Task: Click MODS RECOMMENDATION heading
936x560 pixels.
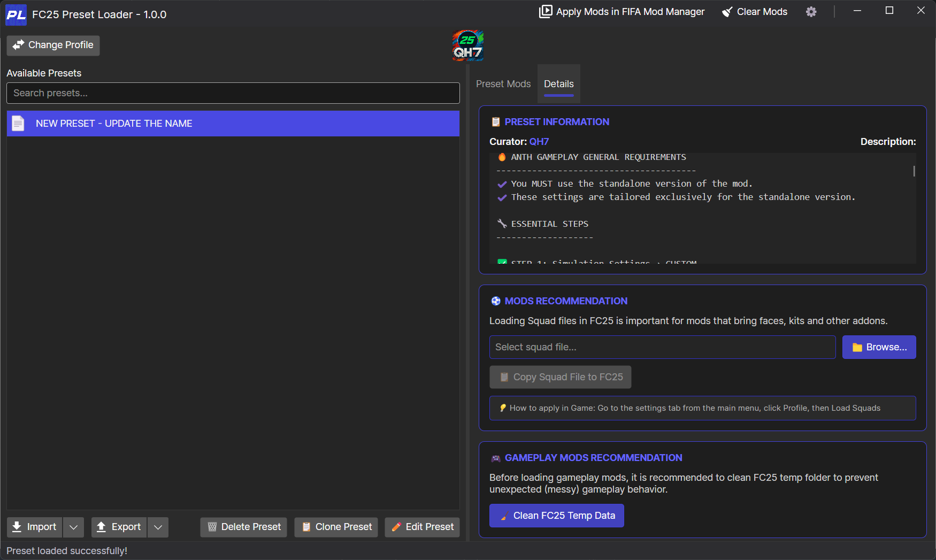Action: [566, 301]
